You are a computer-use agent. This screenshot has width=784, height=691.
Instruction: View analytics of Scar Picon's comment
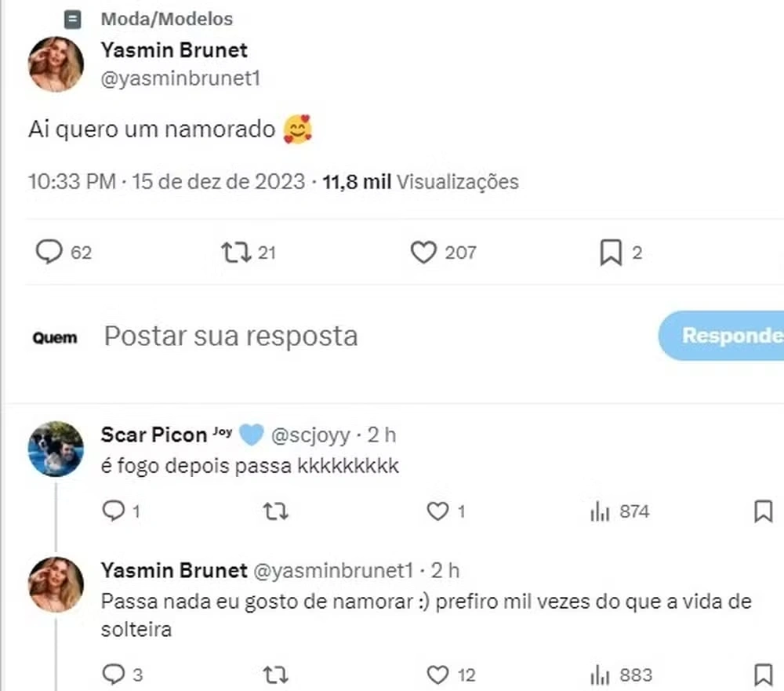click(601, 512)
